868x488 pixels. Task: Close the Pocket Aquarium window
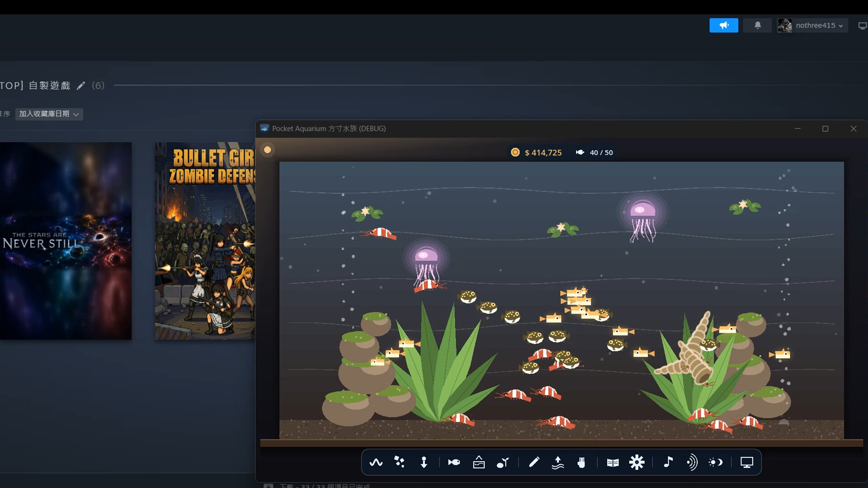point(854,129)
